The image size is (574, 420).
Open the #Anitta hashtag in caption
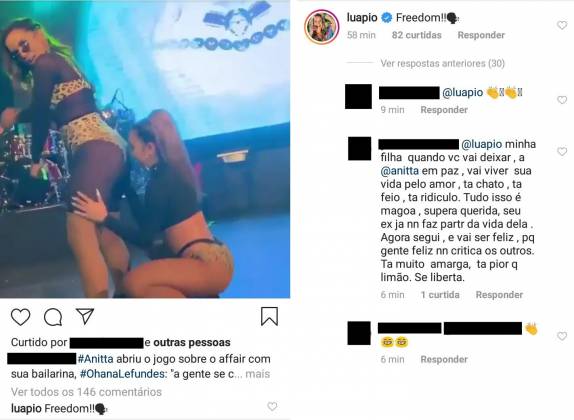pyautogui.click(x=95, y=359)
